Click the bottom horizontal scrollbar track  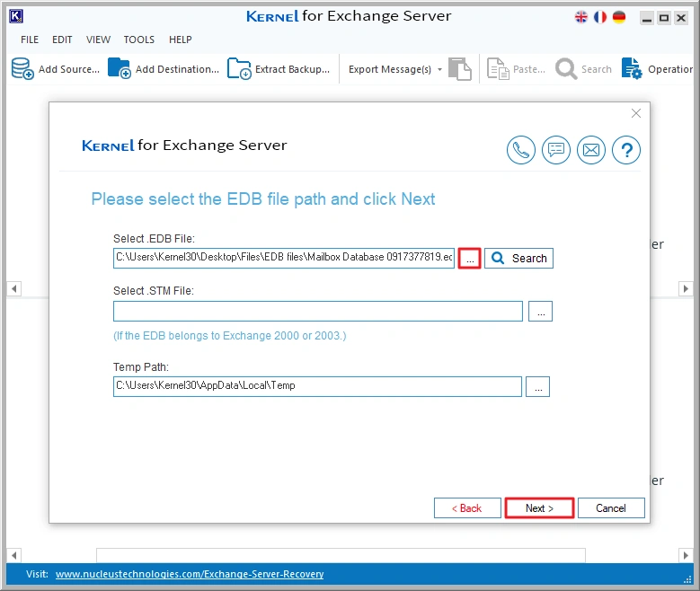[341, 555]
